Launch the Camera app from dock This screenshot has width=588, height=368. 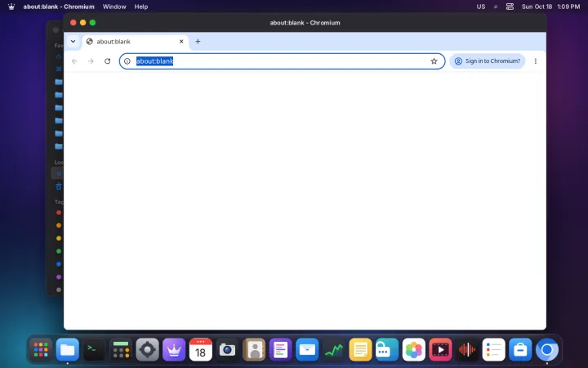coord(227,350)
